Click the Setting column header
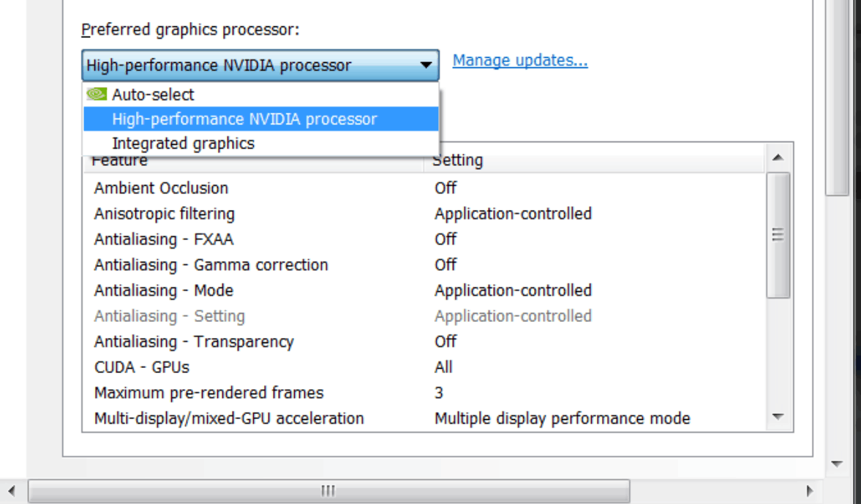This screenshot has height=504, width=861. pyautogui.click(x=593, y=160)
